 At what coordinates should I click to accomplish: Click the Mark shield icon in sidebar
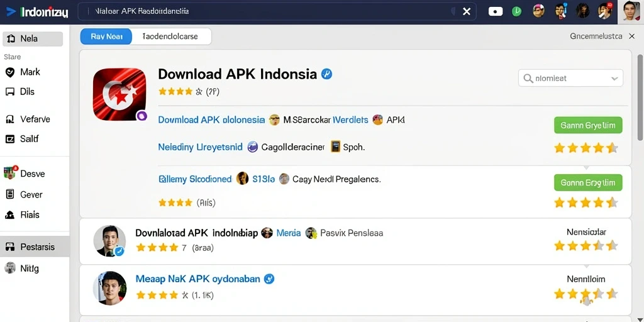(x=10, y=72)
